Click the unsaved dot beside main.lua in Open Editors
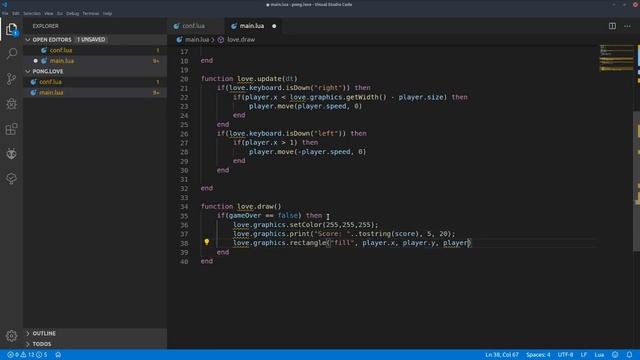Screen dimensions: 640x360 tap(36, 61)
